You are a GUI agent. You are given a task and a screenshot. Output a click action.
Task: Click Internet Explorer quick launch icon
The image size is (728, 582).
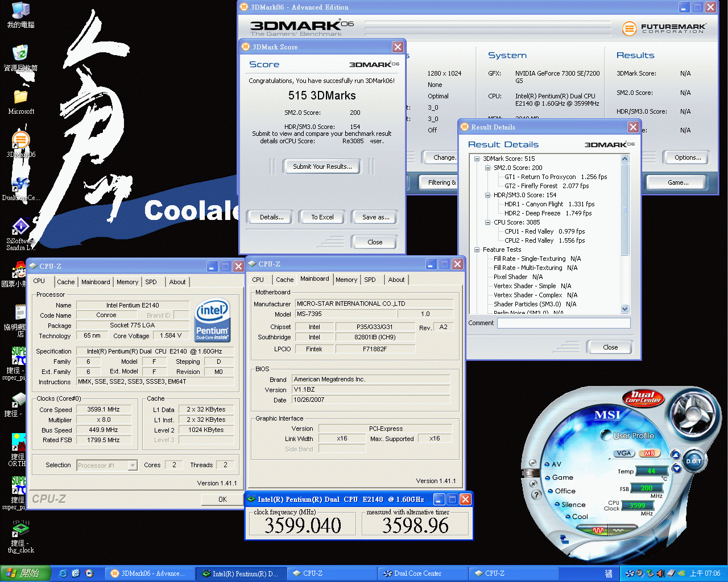pyautogui.click(x=63, y=573)
